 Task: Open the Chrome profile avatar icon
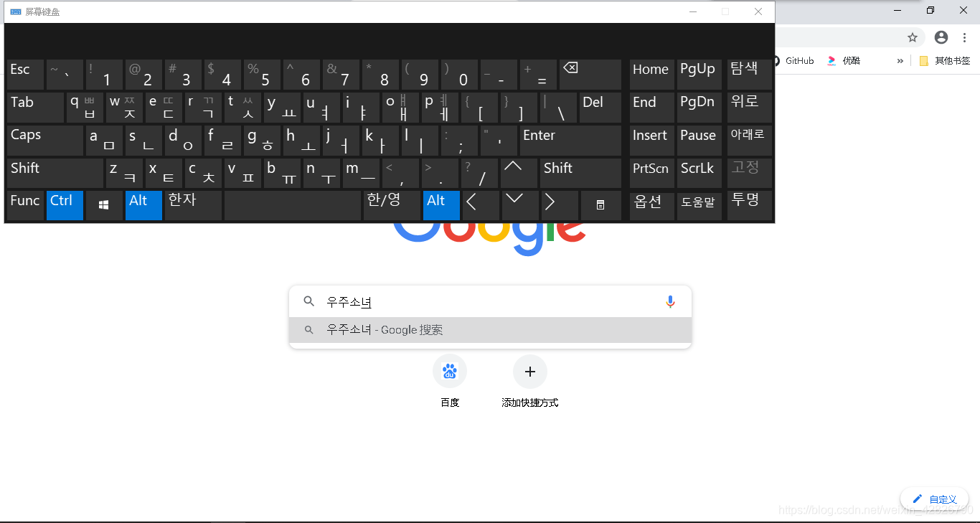pyautogui.click(x=941, y=37)
